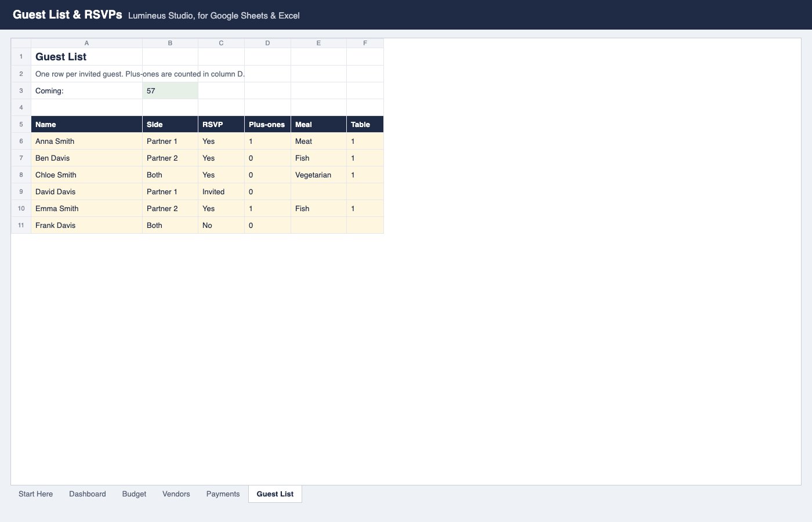This screenshot has width=812, height=522.
Task: Click Chloe Smith's 'Vegetarian' meal cell
Action: coord(318,175)
